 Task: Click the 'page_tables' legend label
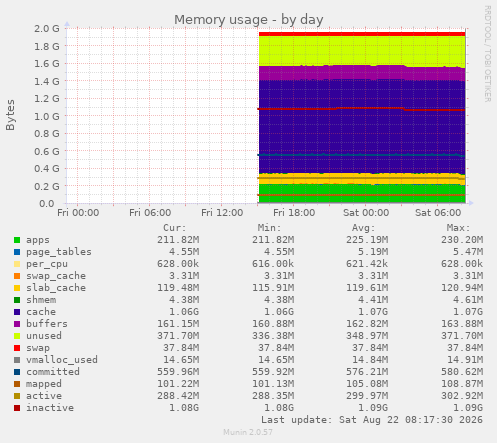coord(59,252)
